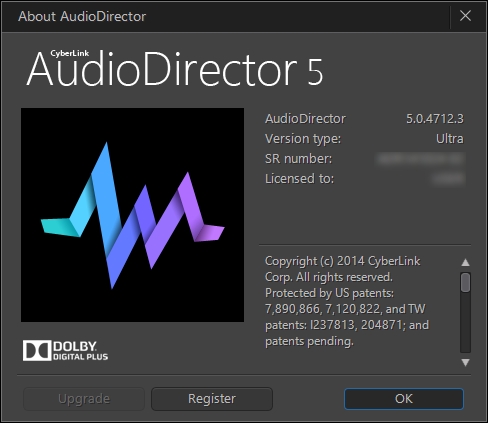The image size is (488, 423).
Task: Click the 'Copyright (c) 2014 CyberLink' line
Action: pyautogui.click(x=342, y=261)
